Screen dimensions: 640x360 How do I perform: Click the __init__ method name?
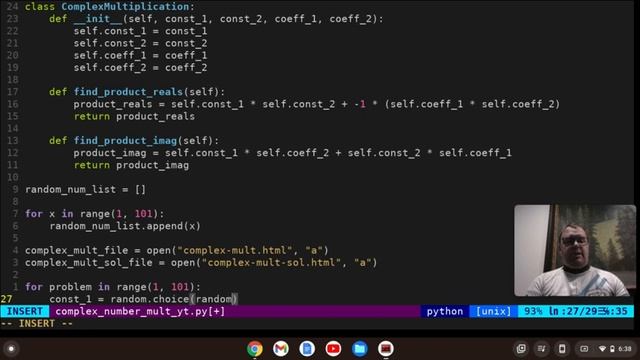coord(98,19)
